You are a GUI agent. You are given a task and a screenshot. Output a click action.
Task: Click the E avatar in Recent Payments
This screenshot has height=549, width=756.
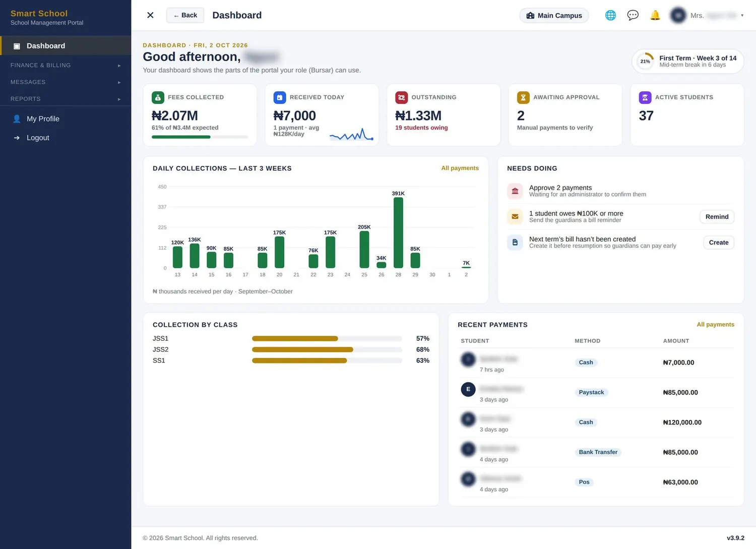[x=468, y=389]
